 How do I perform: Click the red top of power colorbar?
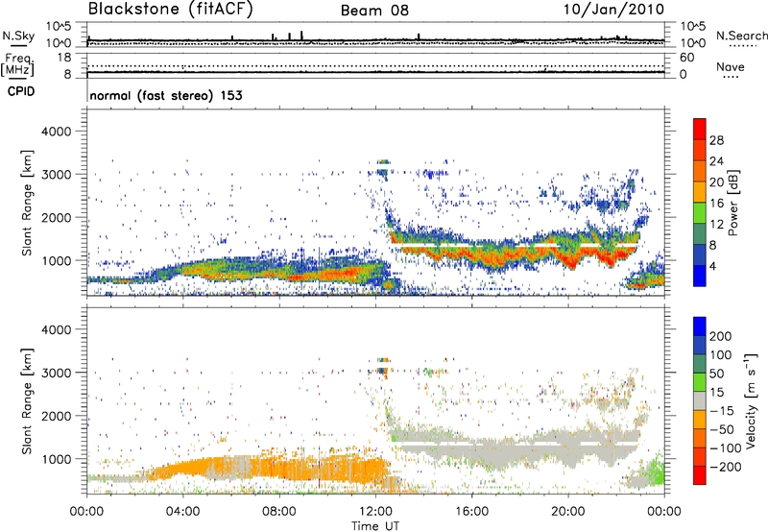700,129
